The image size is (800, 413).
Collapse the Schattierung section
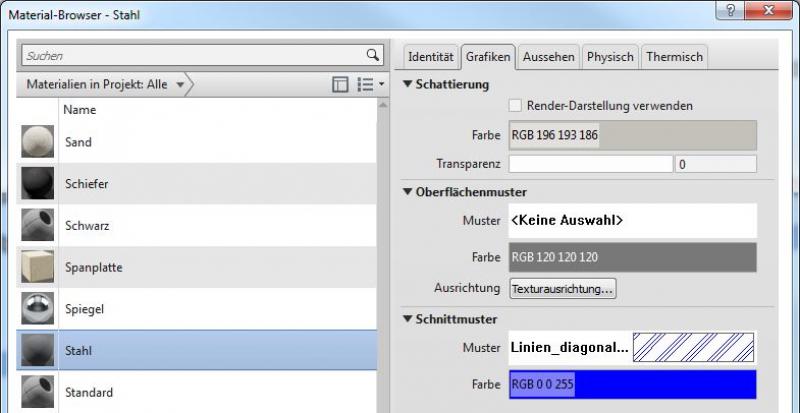(408, 84)
